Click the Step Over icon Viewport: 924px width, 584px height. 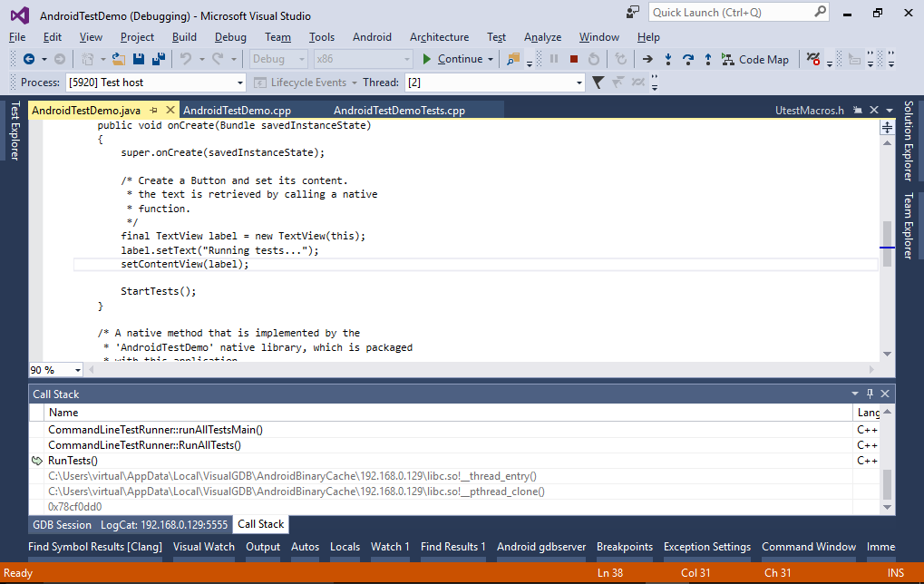(688, 59)
